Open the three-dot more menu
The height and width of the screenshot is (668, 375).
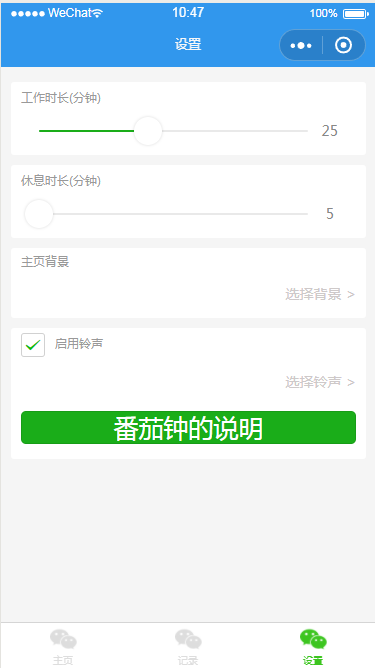(x=301, y=46)
